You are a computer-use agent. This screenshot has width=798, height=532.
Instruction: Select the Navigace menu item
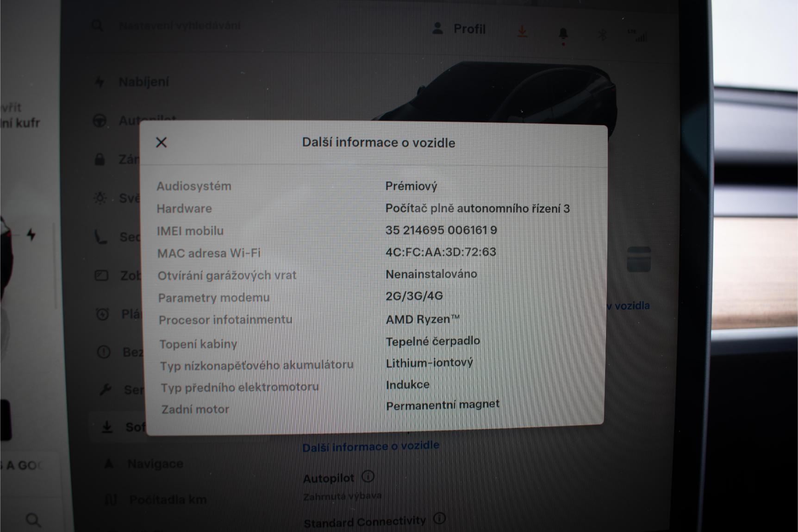pyautogui.click(x=155, y=463)
